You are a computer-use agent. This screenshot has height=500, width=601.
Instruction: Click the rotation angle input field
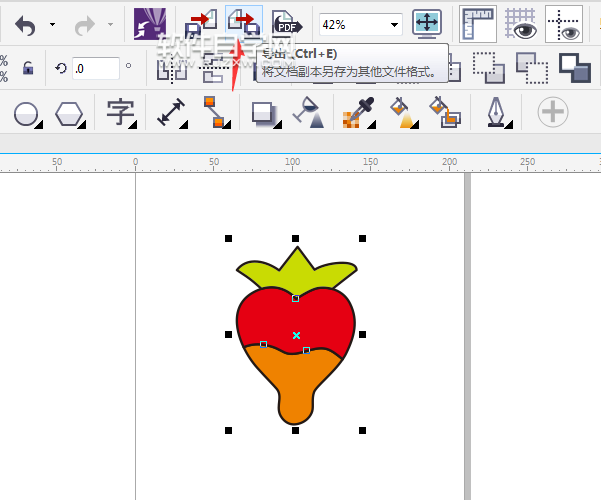click(x=96, y=69)
